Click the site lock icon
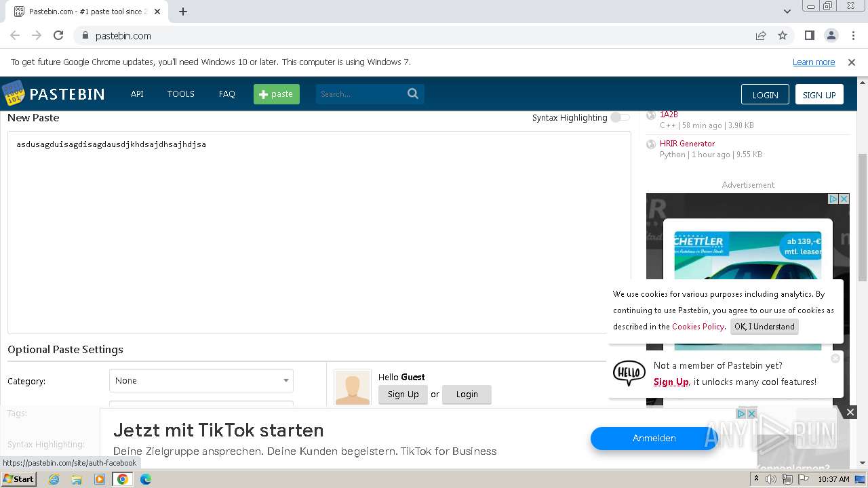Image resolution: width=868 pixels, height=488 pixels. (x=85, y=36)
